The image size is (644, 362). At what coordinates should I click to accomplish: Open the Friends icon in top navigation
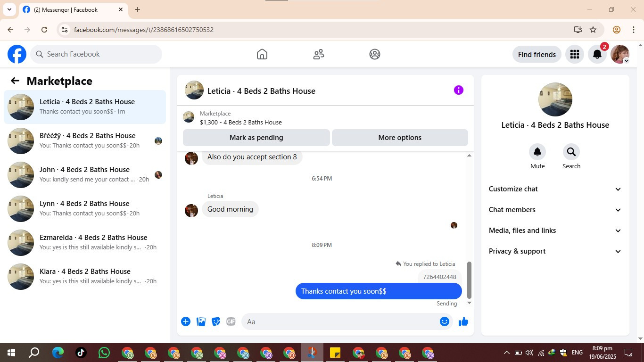click(x=319, y=54)
